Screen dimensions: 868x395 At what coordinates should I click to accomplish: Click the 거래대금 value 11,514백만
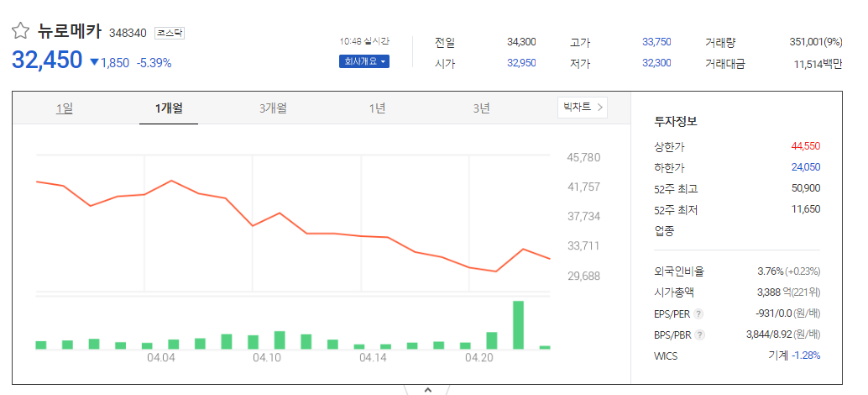pos(818,64)
